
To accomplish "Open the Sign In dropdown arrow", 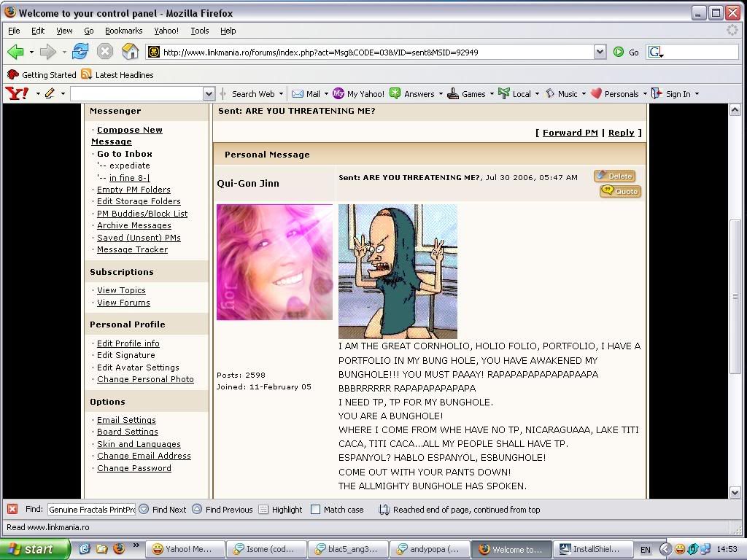I will [x=697, y=94].
